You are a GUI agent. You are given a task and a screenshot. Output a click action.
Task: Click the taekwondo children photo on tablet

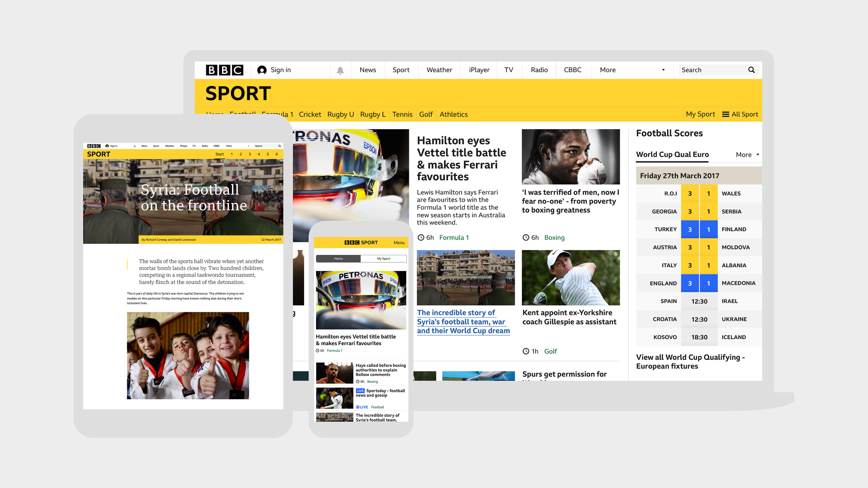[188, 356]
